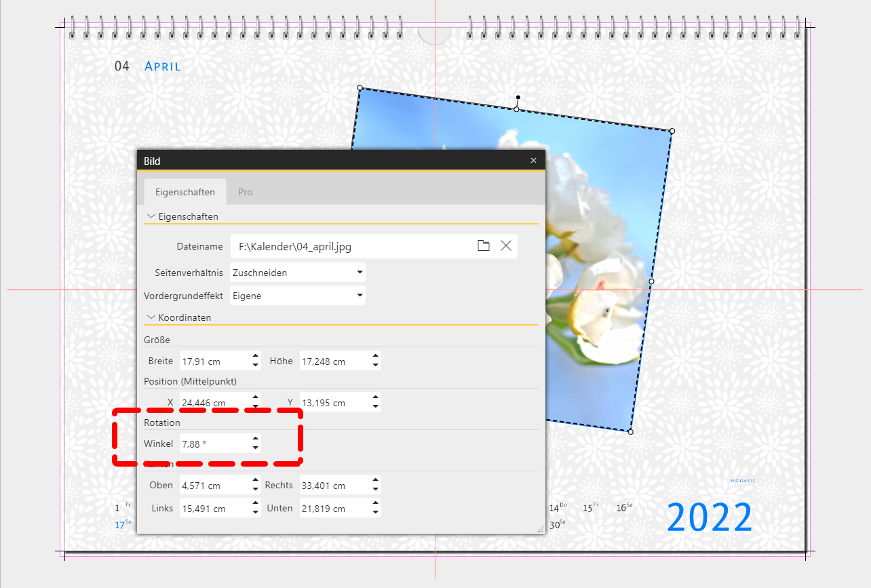Viewport: 871px width, 588px height.
Task: Select the Eigenschaften tab
Action: click(185, 192)
